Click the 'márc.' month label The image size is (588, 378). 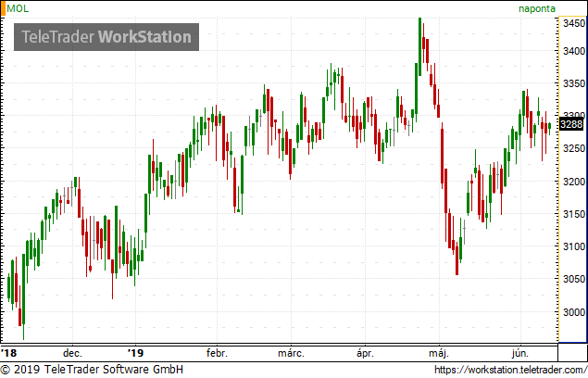click(291, 353)
